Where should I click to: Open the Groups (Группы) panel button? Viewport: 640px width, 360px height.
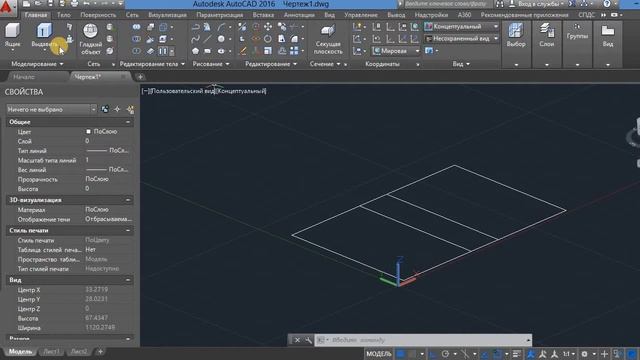pos(577,32)
